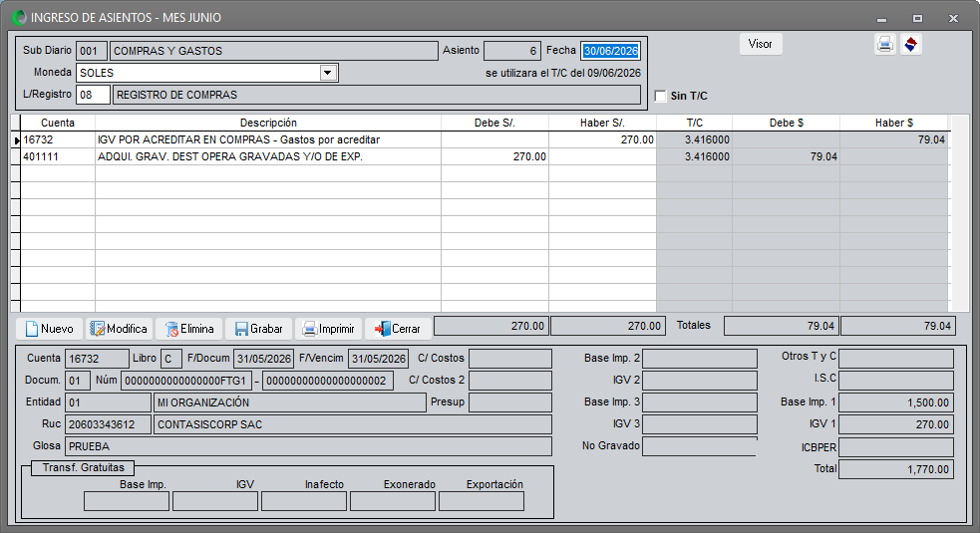Viewport: 980px width, 533px height.
Task: Click the entity name field MI ORGANIZACIÓN
Action: pos(290,402)
